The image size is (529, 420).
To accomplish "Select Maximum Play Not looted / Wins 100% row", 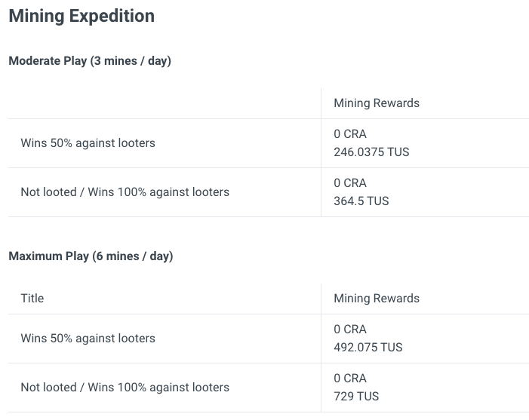I will (x=269, y=388).
